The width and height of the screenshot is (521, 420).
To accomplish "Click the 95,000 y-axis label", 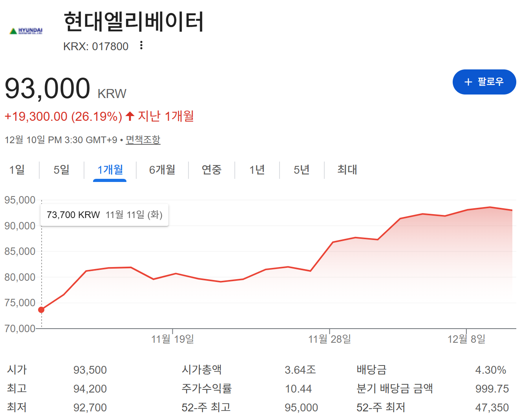I will 20,200.
